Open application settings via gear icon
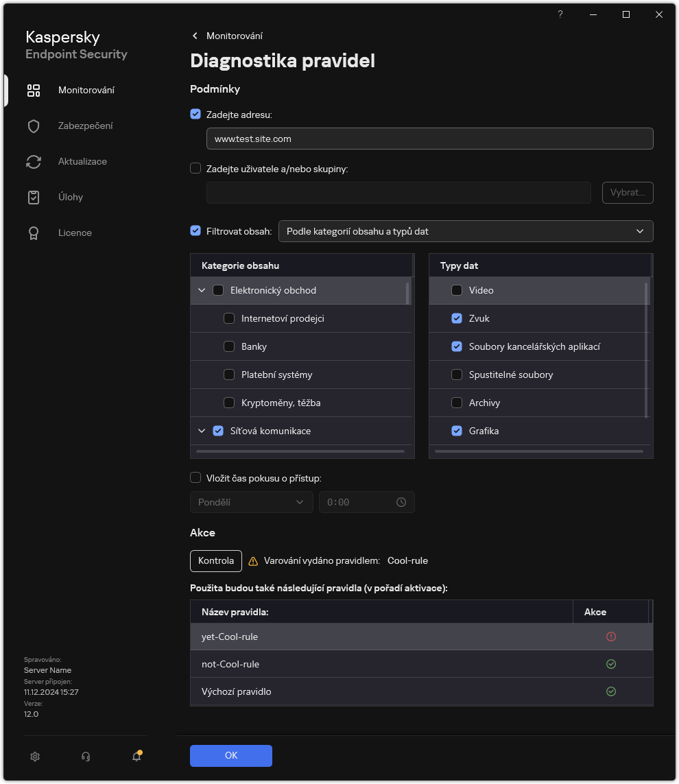The height and width of the screenshot is (784, 679). pos(35,756)
